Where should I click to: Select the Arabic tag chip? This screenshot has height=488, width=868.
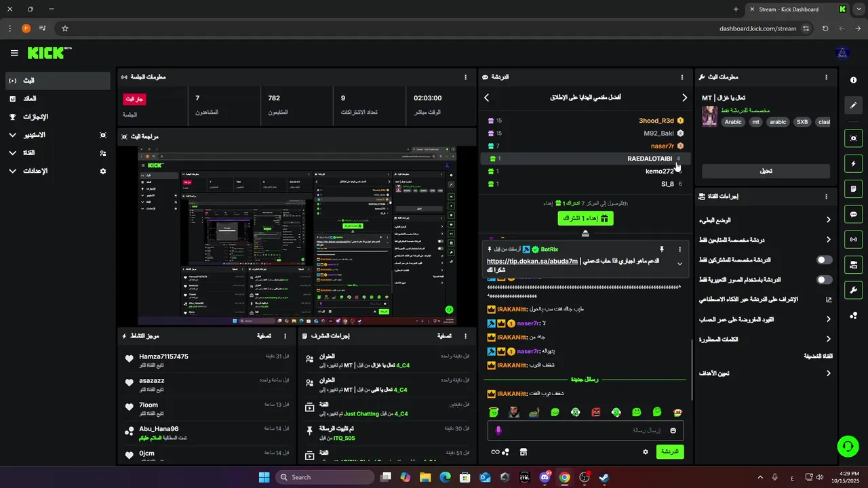(733, 122)
